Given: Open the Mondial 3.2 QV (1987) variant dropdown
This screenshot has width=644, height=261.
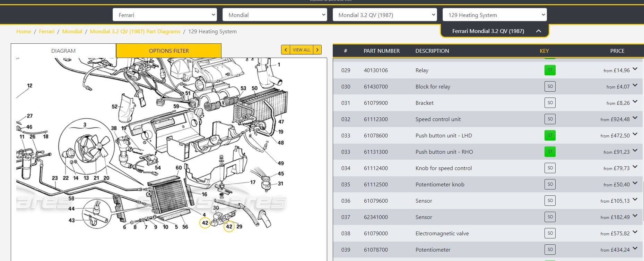Looking at the screenshot, I should tap(384, 15).
